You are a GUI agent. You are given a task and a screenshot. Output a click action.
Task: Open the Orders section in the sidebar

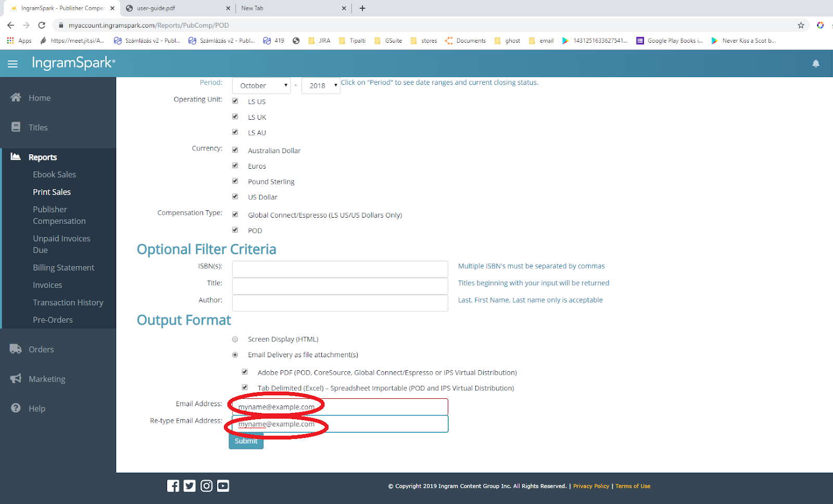pos(41,349)
